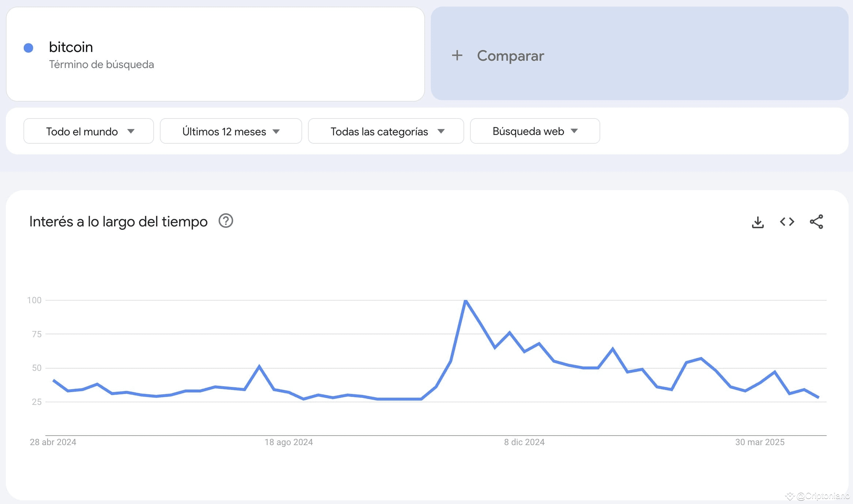Share the interest over time chart

tap(816, 222)
